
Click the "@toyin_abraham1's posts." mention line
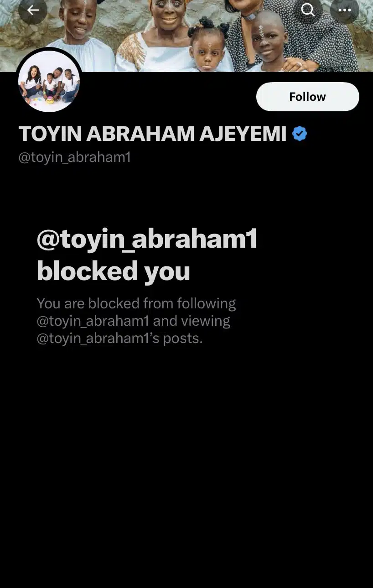point(119,338)
